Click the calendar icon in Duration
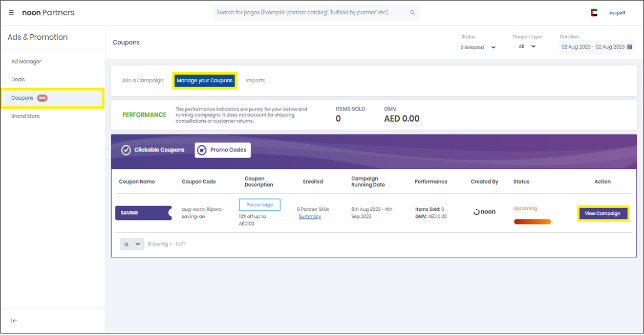Screen dimensions: 644x335 pyautogui.click(x=630, y=47)
